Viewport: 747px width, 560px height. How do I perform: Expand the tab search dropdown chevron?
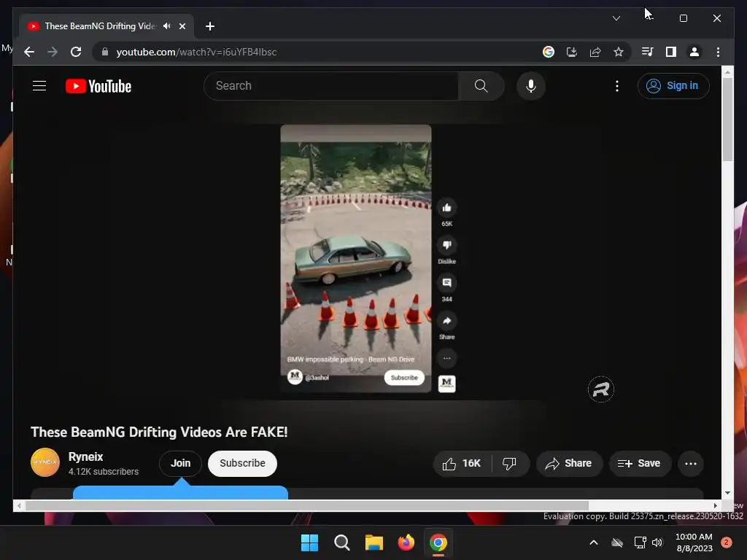click(x=616, y=18)
